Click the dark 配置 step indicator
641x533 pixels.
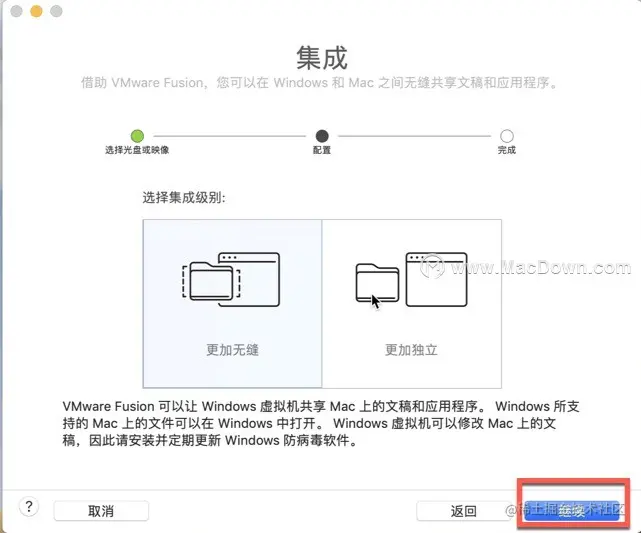322,136
